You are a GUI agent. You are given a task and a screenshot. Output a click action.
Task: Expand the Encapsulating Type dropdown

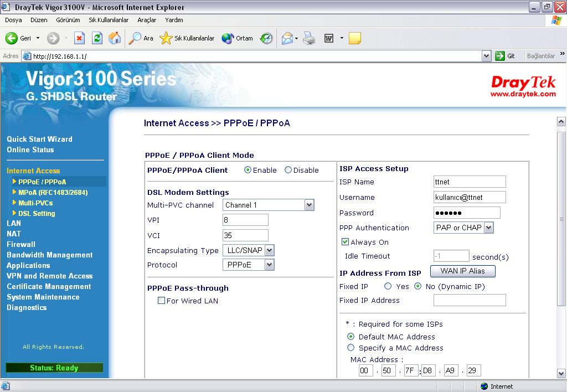[269, 250]
